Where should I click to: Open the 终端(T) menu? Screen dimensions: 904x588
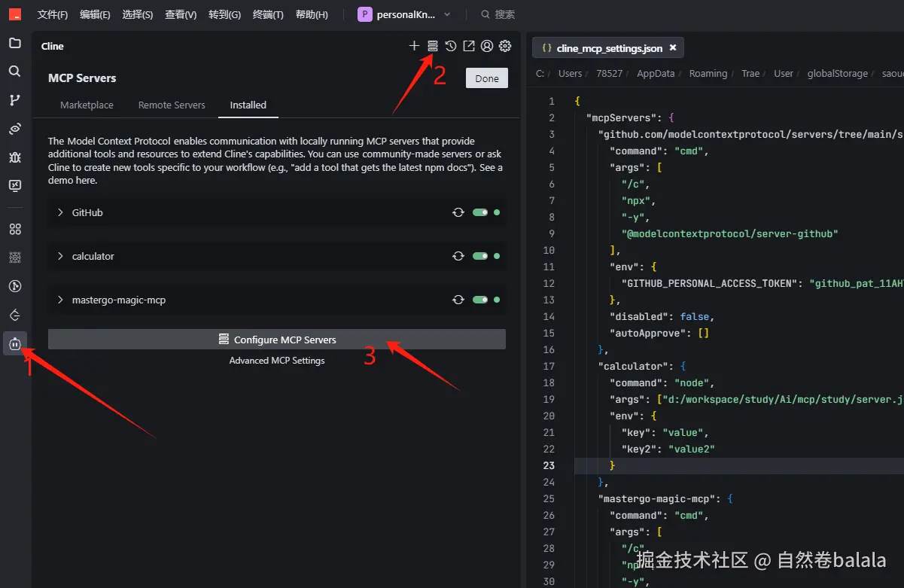pyautogui.click(x=268, y=14)
